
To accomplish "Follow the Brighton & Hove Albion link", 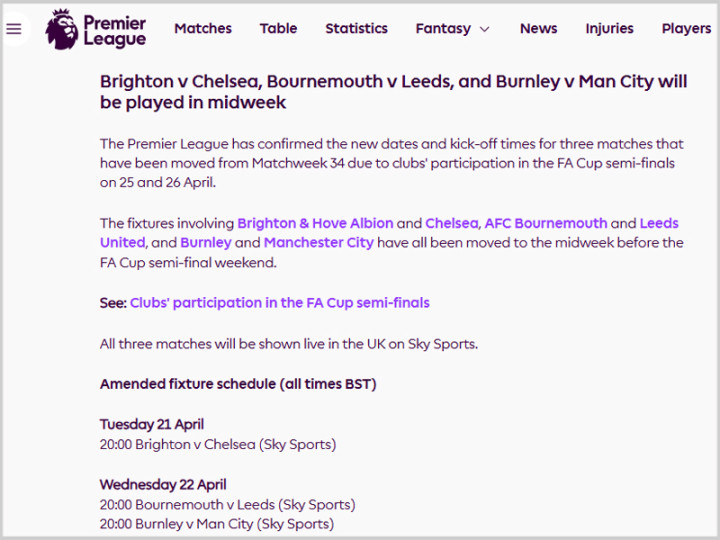I will [315, 223].
